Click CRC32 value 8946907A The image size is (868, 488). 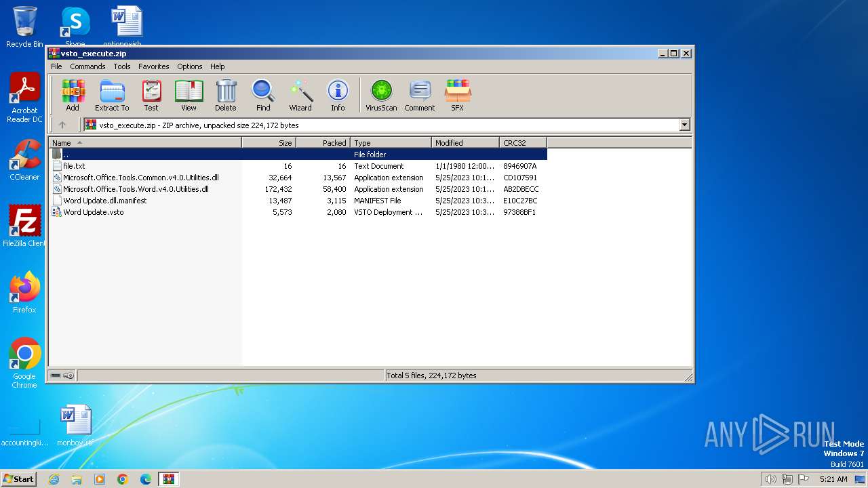pyautogui.click(x=520, y=166)
